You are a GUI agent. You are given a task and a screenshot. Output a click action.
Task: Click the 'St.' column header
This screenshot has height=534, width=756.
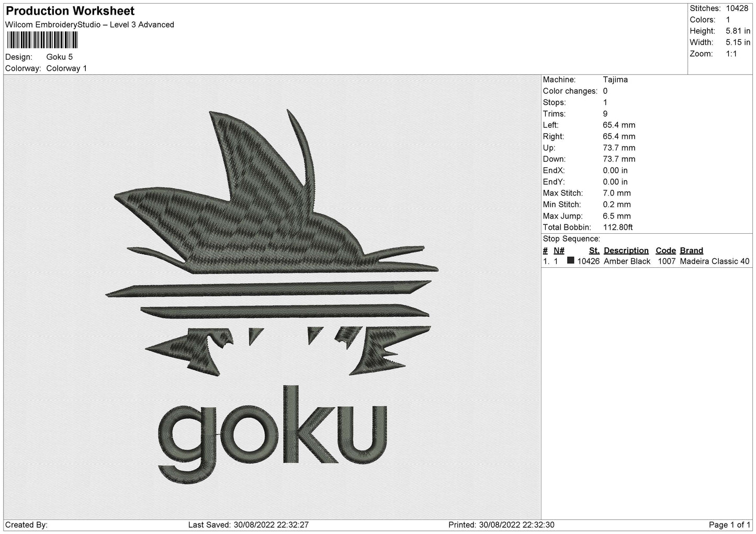point(594,251)
